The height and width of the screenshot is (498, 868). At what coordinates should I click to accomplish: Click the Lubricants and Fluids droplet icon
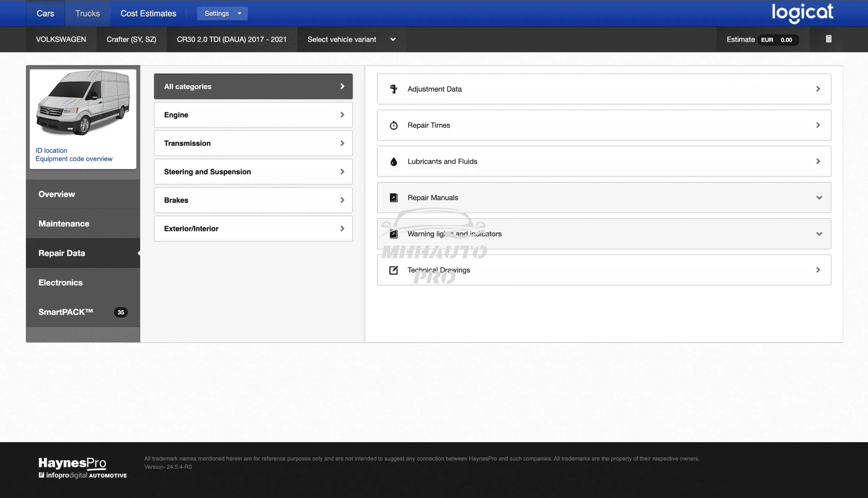pos(394,162)
